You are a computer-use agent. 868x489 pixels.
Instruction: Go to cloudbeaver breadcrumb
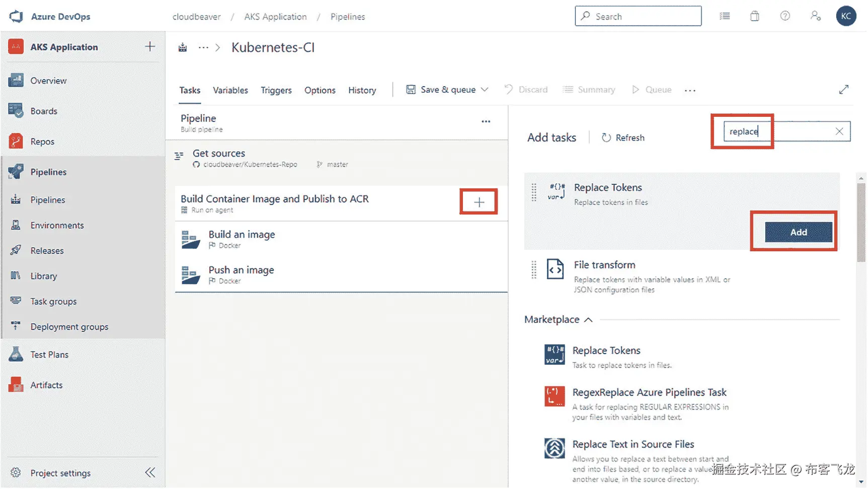point(197,17)
